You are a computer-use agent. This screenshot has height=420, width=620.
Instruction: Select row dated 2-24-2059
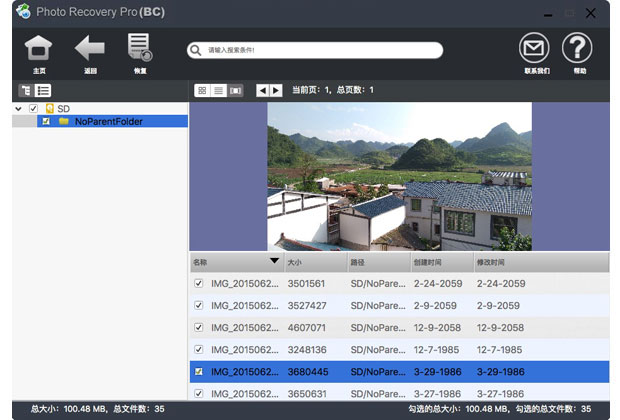[399, 284]
